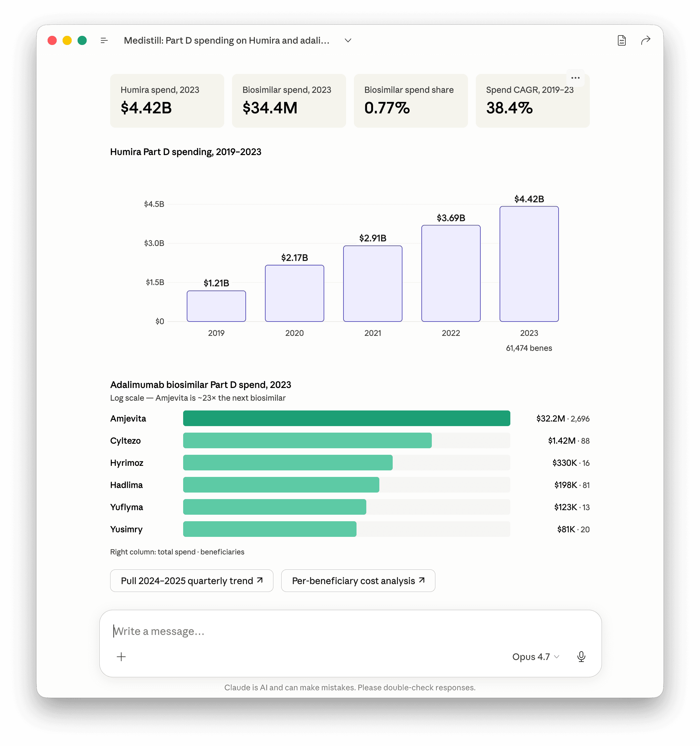Click the conversation title Medistill text

(226, 40)
